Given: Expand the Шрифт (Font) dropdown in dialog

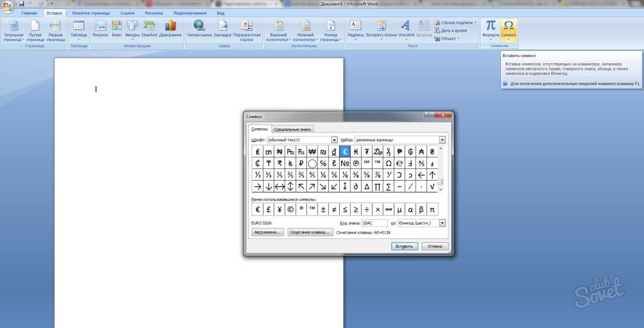Looking at the screenshot, I should [x=334, y=140].
